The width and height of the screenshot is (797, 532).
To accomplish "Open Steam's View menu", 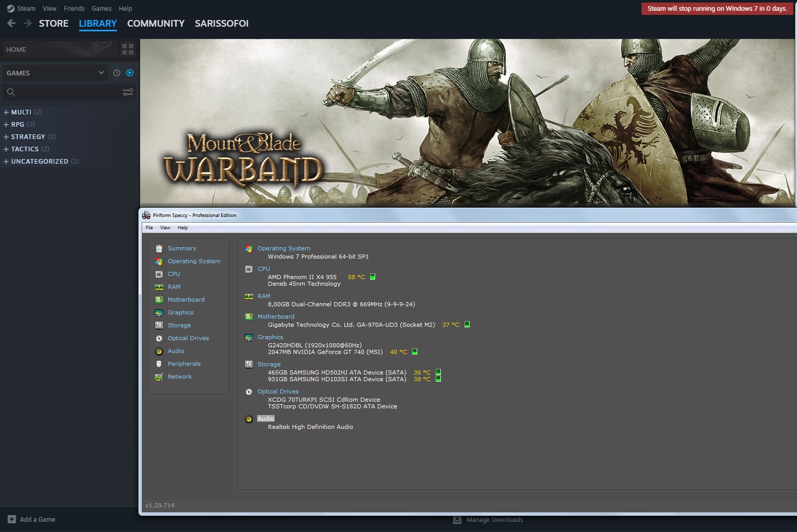I will (50, 9).
